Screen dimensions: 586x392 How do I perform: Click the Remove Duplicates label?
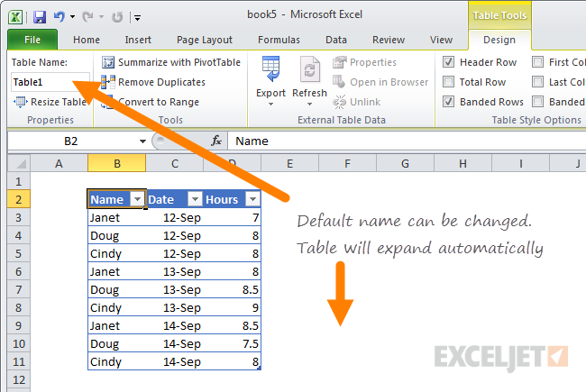tap(161, 82)
